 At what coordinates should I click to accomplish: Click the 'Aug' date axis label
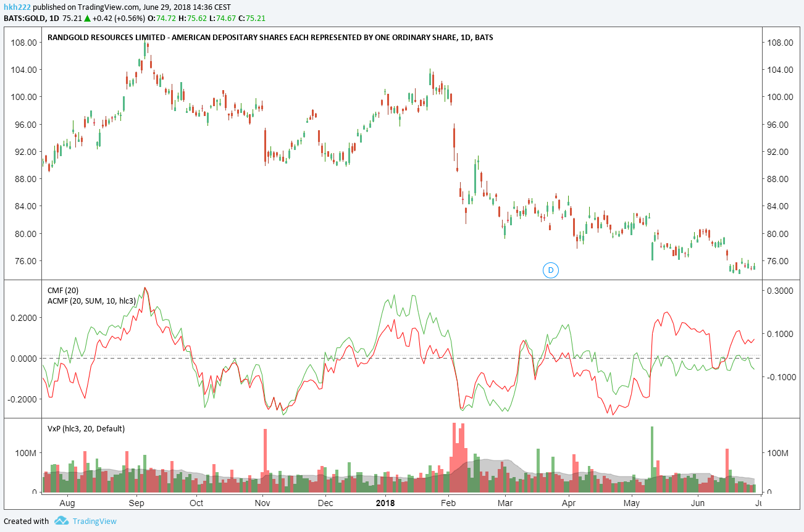(x=67, y=503)
